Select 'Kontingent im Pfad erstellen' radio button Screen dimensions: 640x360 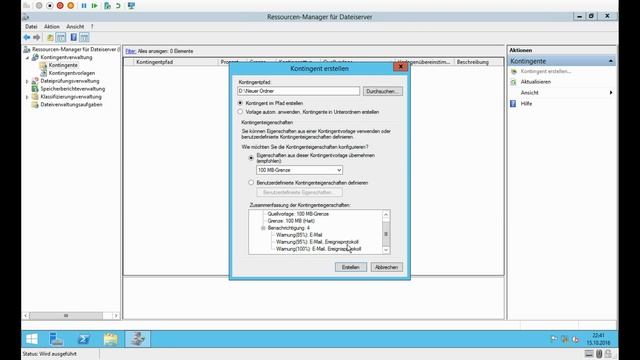click(x=240, y=103)
